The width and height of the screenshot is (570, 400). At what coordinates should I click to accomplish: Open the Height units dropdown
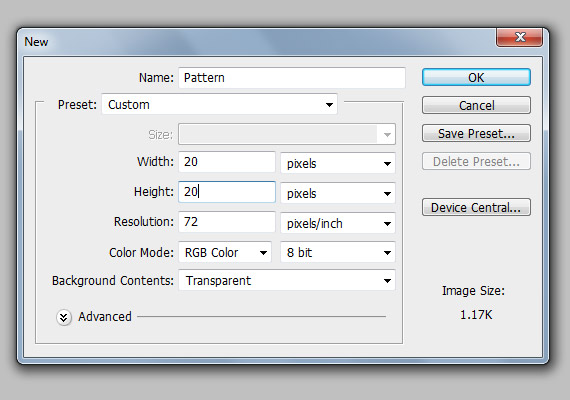point(338,193)
